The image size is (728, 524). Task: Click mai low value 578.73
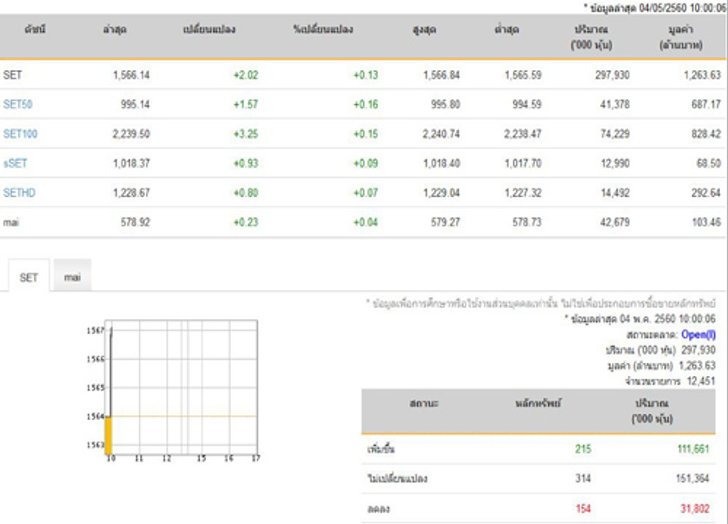coord(527,222)
